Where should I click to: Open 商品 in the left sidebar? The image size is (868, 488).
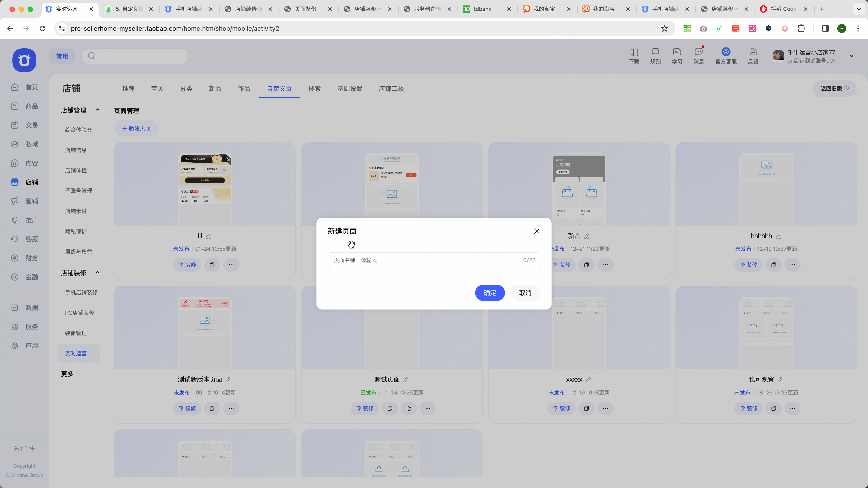coord(24,106)
